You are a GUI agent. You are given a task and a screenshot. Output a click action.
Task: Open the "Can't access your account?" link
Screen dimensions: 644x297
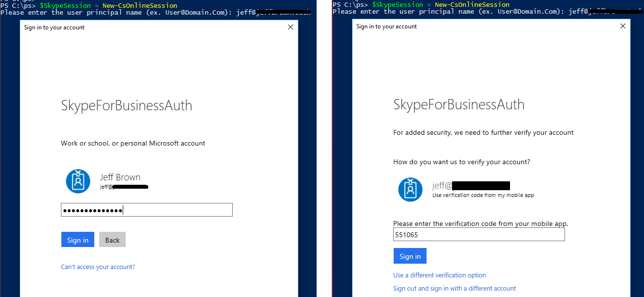click(98, 267)
